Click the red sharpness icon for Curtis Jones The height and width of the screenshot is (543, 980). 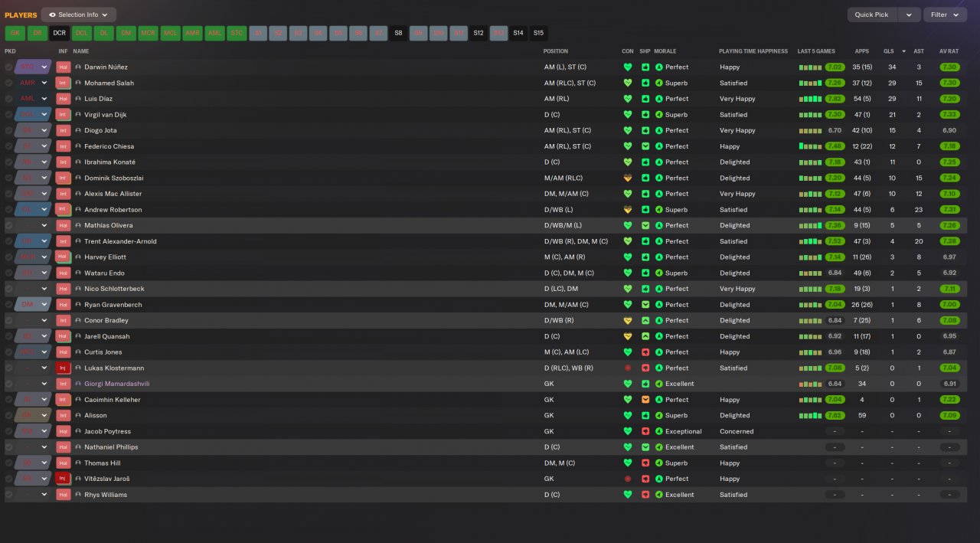tap(645, 352)
